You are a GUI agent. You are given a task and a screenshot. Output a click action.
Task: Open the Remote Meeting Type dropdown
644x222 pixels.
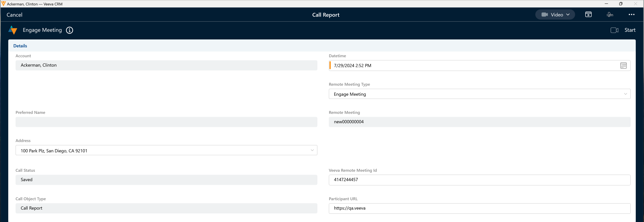tap(479, 94)
